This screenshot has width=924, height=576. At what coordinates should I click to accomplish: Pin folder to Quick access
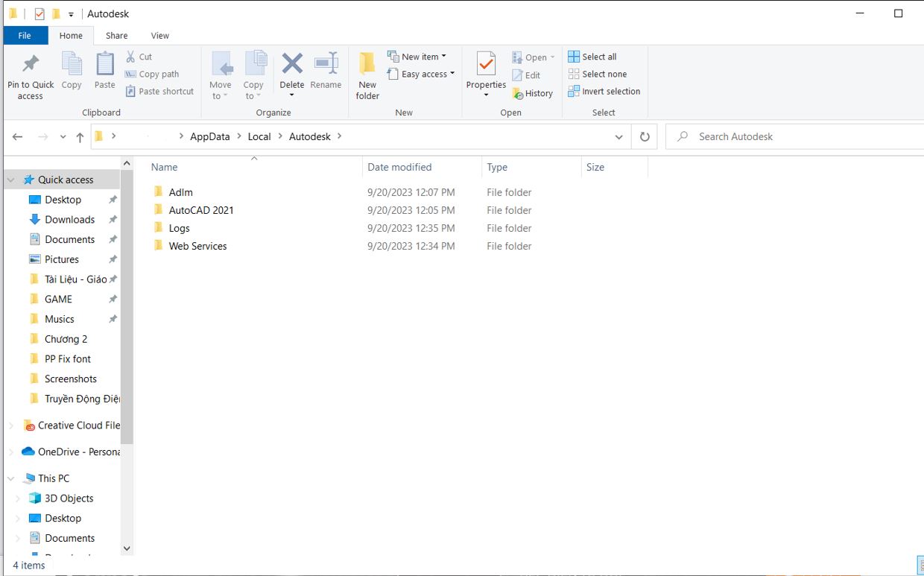31,75
